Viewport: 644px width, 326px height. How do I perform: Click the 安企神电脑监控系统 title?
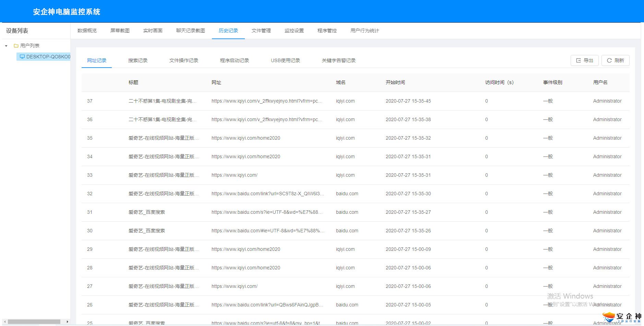[x=67, y=12]
